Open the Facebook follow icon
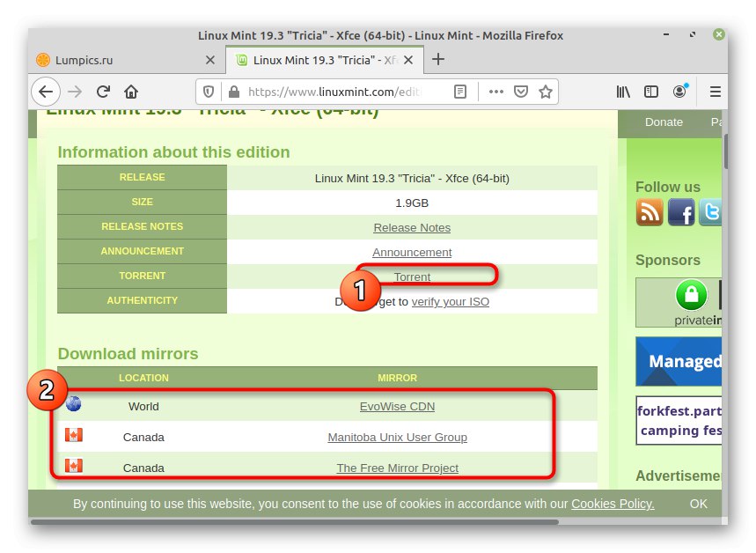The image size is (756, 553). [681, 212]
